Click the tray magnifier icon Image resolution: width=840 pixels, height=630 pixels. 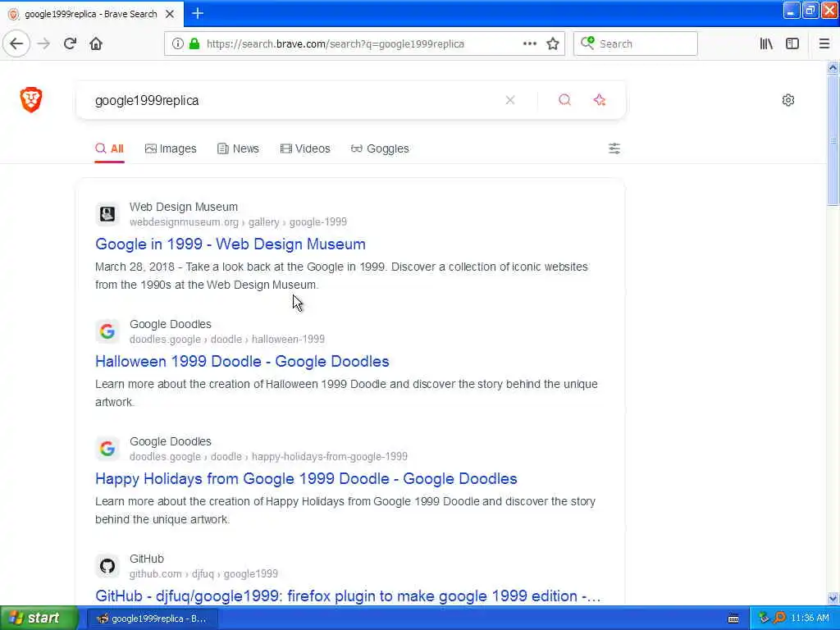(x=779, y=619)
